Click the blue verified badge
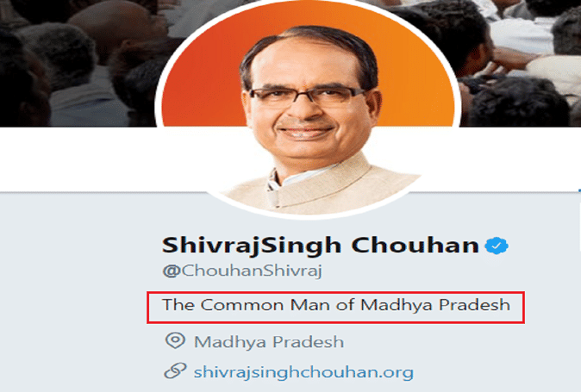 click(x=497, y=246)
